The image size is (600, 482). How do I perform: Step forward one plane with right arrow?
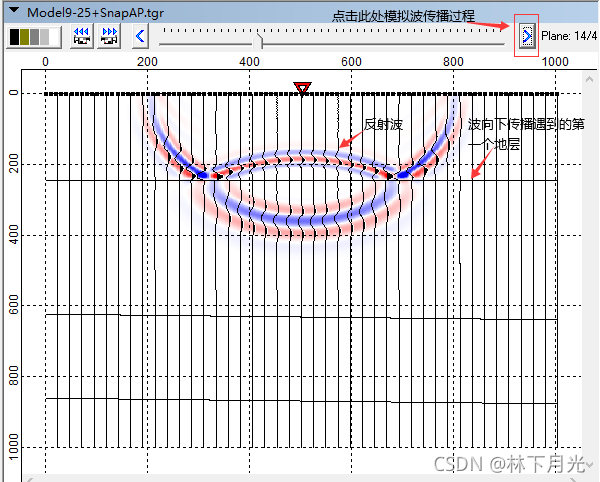[527, 36]
